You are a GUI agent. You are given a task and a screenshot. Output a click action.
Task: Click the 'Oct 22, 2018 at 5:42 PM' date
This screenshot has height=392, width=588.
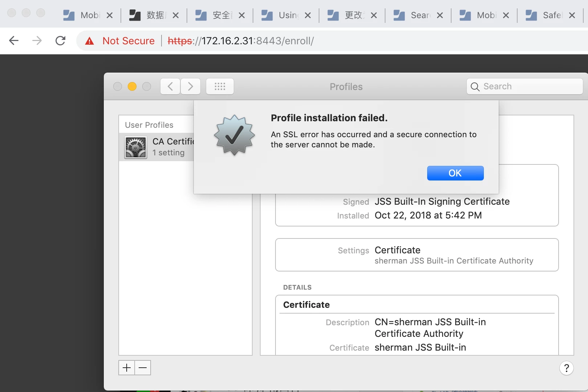click(x=428, y=215)
